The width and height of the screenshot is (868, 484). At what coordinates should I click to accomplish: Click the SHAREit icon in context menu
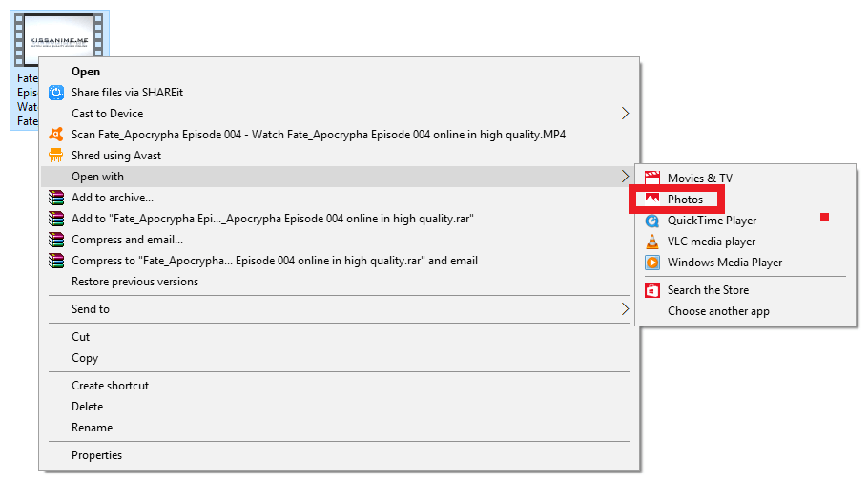click(56, 93)
